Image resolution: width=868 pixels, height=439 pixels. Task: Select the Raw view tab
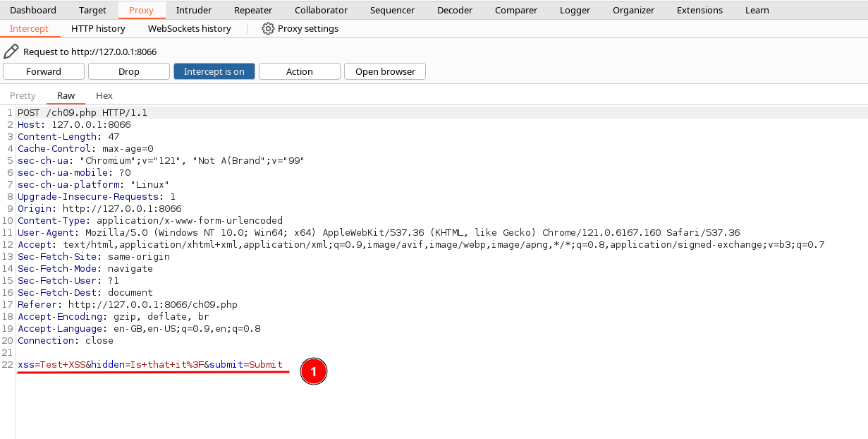coord(66,96)
